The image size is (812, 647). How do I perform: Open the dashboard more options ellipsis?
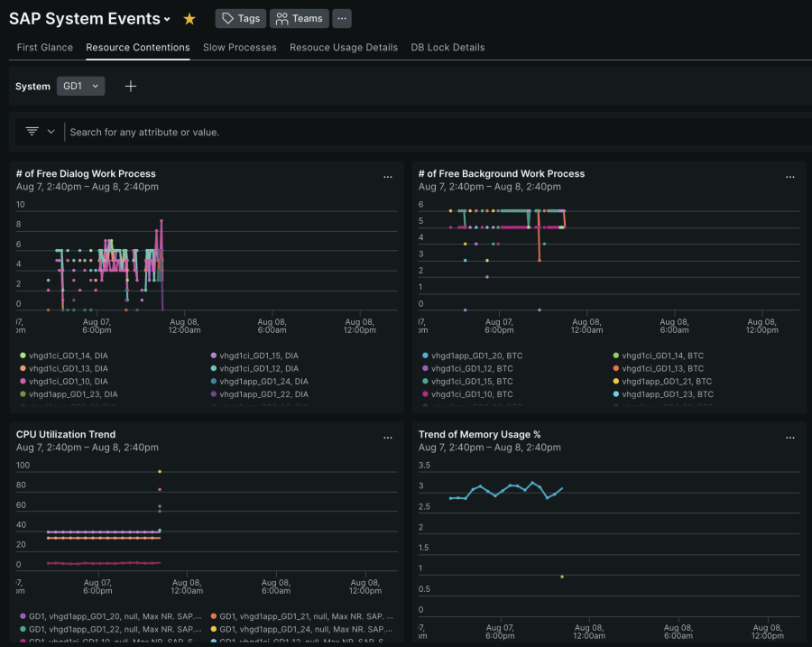342,19
